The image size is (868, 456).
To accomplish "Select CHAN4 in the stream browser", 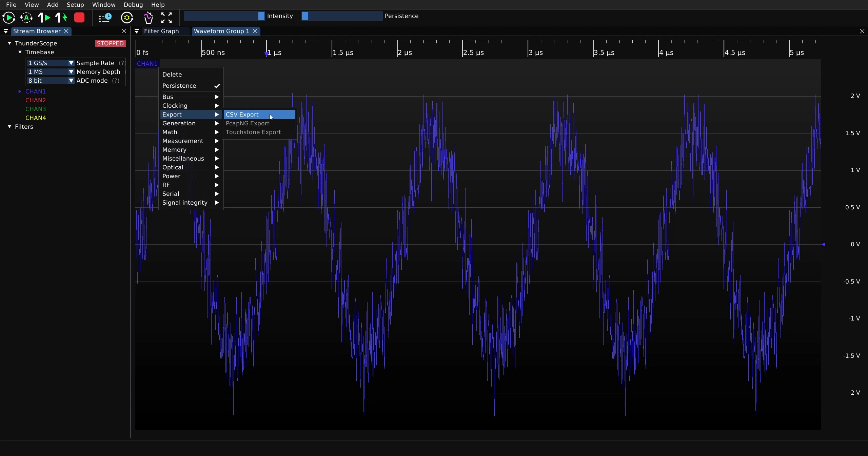I will [36, 118].
